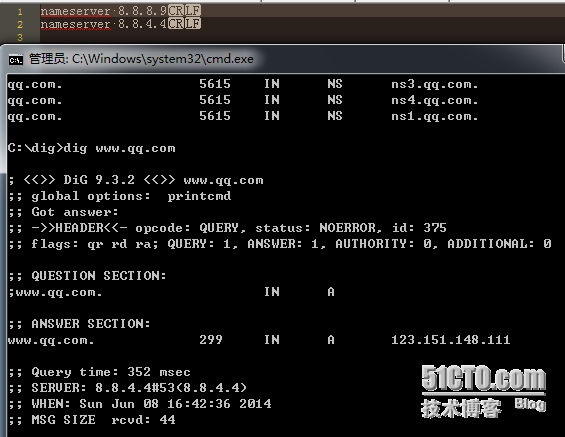Click 'ADDITIONAL: 0' in flags line

(499, 244)
